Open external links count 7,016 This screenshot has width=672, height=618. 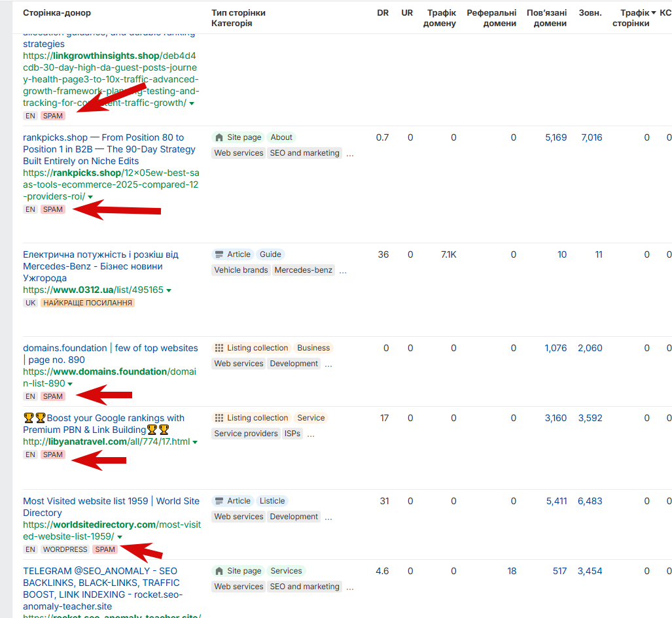click(x=592, y=137)
